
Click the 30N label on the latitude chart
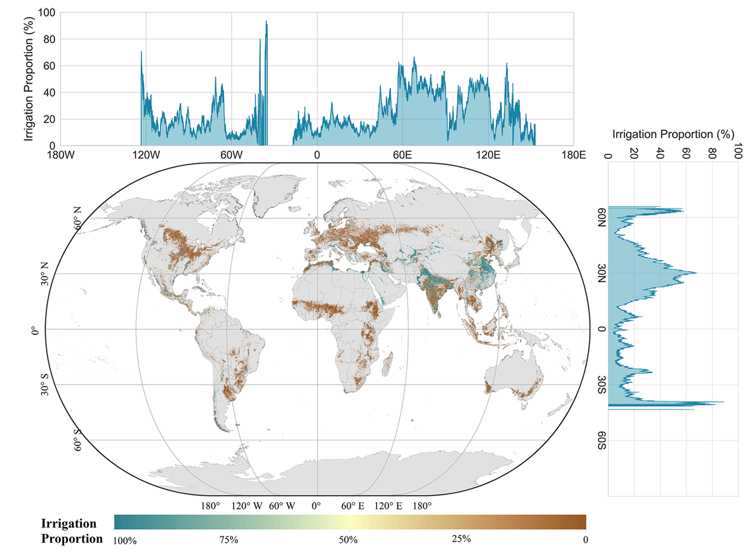pyautogui.click(x=600, y=274)
